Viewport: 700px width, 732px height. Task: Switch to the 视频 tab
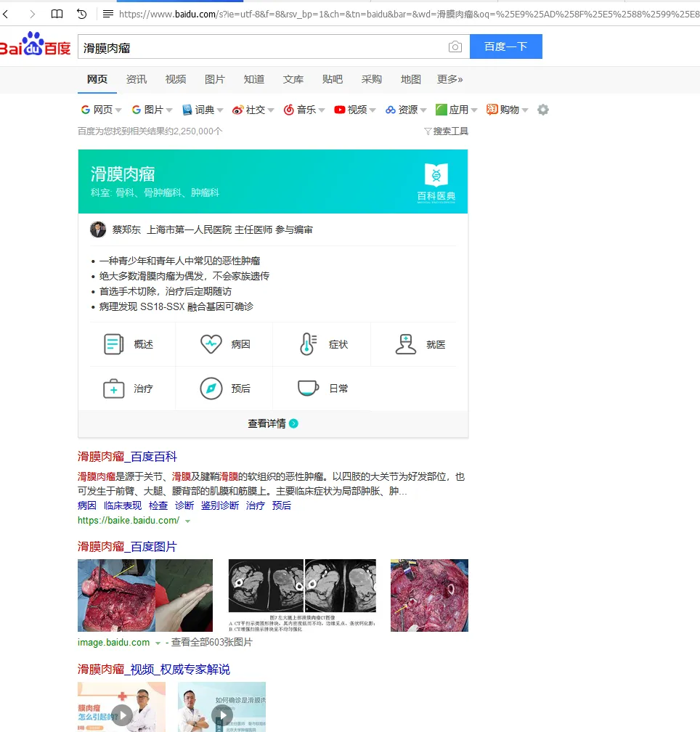(176, 79)
